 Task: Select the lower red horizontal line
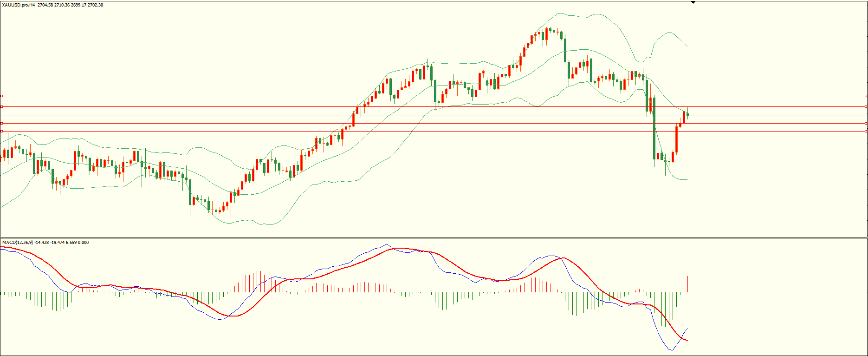[434, 132]
